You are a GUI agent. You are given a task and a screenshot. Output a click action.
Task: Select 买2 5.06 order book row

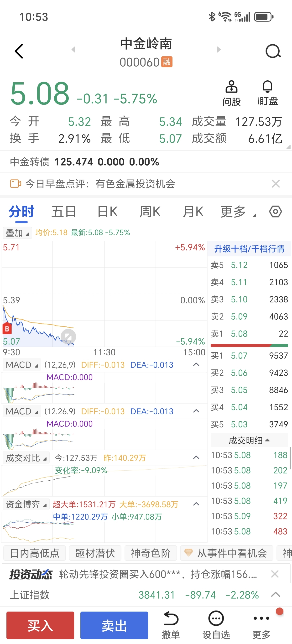[x=249, y=373]
